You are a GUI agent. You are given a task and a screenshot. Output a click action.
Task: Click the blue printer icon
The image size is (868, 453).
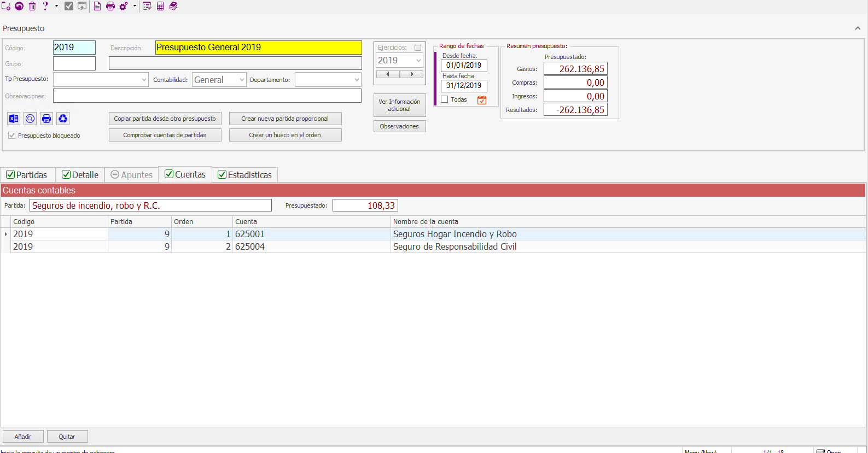coord(46,119)
